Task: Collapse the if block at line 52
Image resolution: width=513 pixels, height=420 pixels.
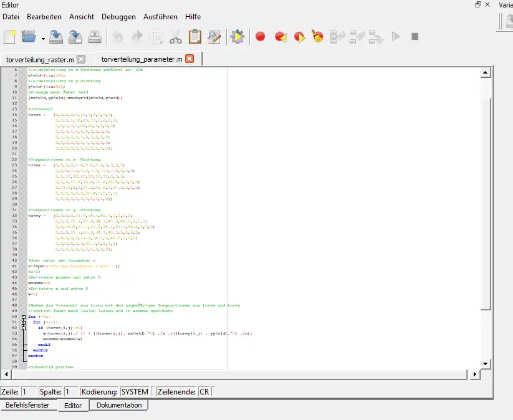Action: coord(23,327)
